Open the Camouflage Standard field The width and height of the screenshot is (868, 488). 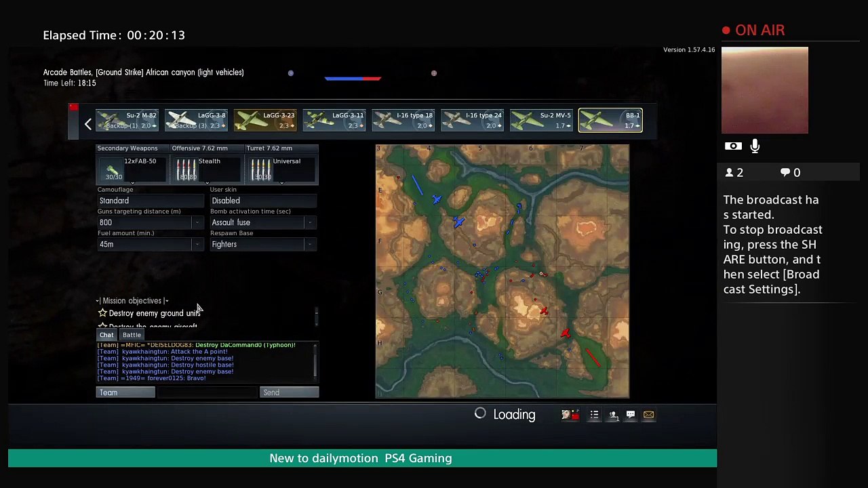coord(150,201)
